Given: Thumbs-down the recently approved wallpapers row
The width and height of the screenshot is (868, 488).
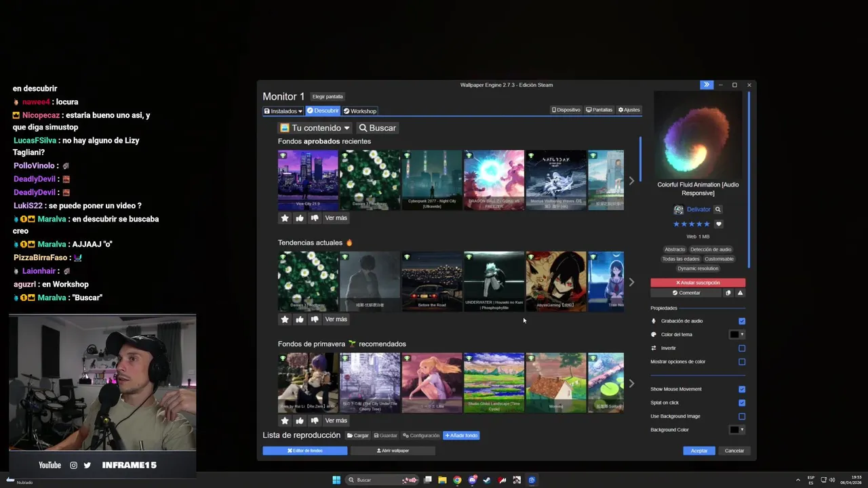Looking at the screenshot, I should tap(315, 218).
